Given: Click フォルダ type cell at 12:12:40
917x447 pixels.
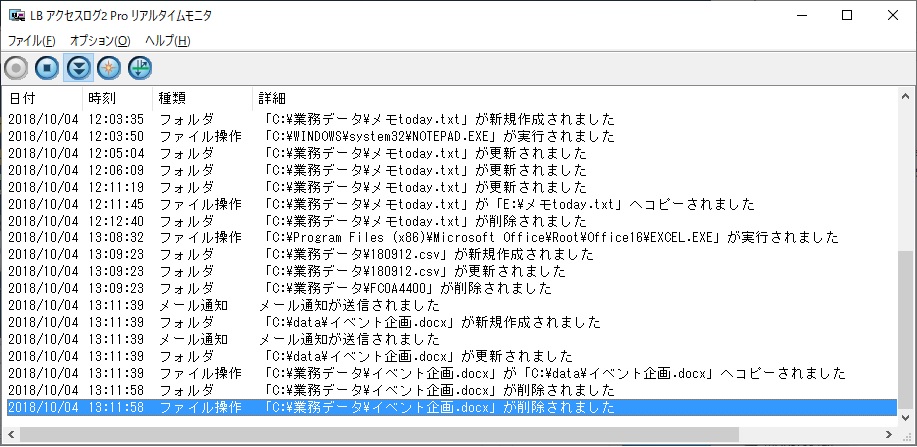Looking at the screenshot, I should coord(186,221).
